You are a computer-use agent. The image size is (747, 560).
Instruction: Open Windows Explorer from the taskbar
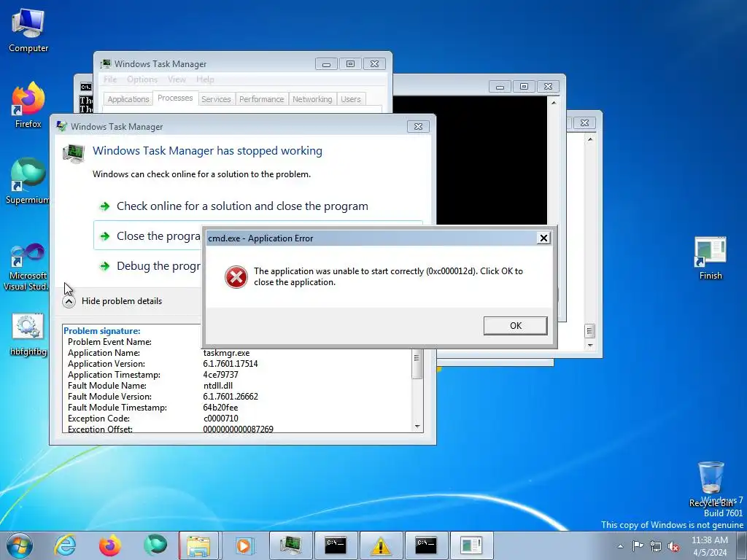199,545
